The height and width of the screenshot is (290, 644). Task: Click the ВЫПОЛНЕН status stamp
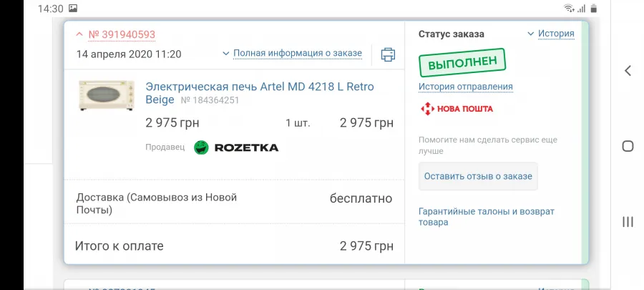pos(462,62)
